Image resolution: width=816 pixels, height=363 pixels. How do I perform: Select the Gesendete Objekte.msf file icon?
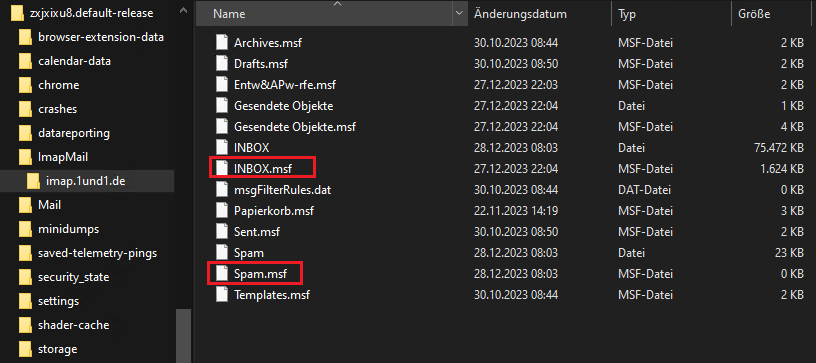coord(222,126)
